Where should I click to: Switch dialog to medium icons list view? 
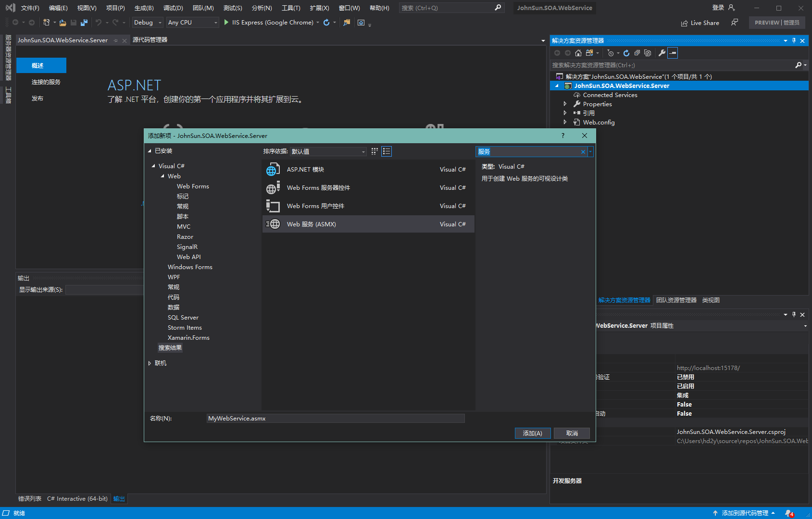pos(387,151)
